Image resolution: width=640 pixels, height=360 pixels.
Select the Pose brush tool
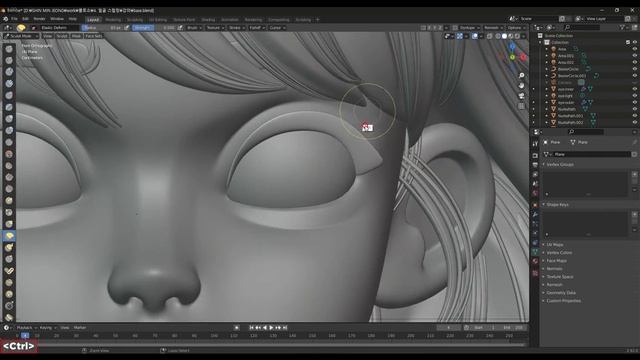(x=9, y=271)
